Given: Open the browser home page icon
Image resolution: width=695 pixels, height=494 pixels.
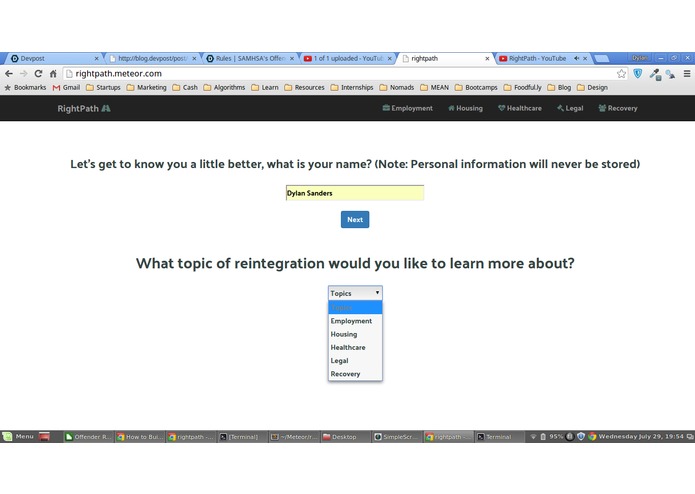Looking at the screenshot, I should pos(53,74).
